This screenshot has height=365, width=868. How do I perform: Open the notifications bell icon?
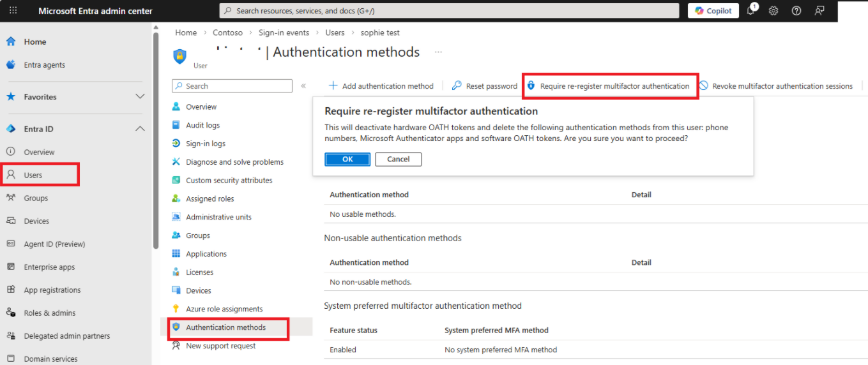752,11
